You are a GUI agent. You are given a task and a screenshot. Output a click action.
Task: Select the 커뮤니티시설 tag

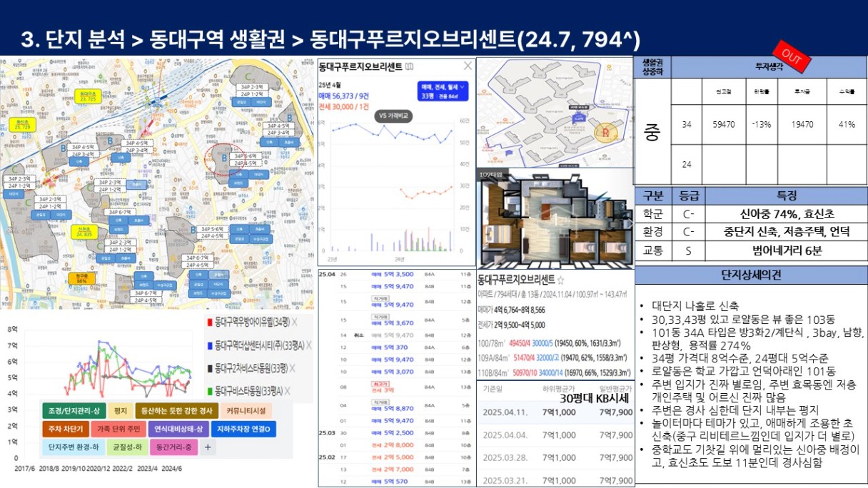coord(246,411)
